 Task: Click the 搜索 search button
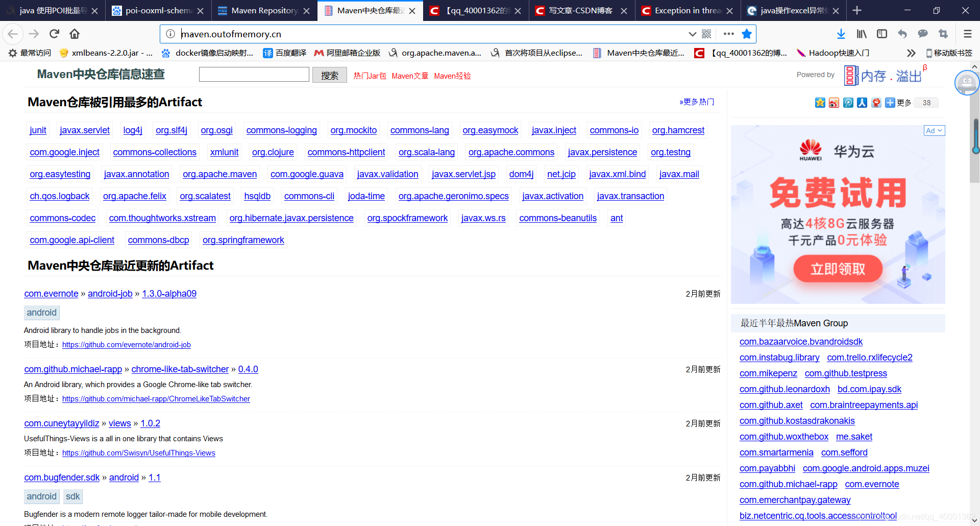[x=330, y=75]
